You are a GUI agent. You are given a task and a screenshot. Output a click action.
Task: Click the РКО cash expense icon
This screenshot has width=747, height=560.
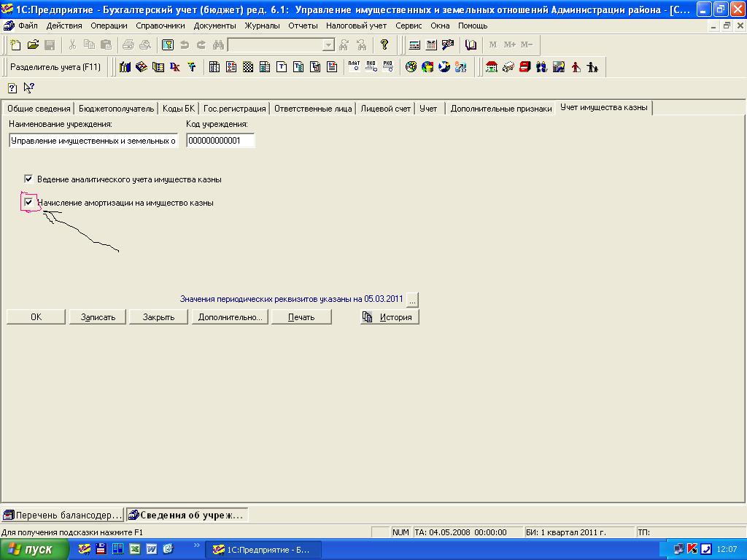387,67
